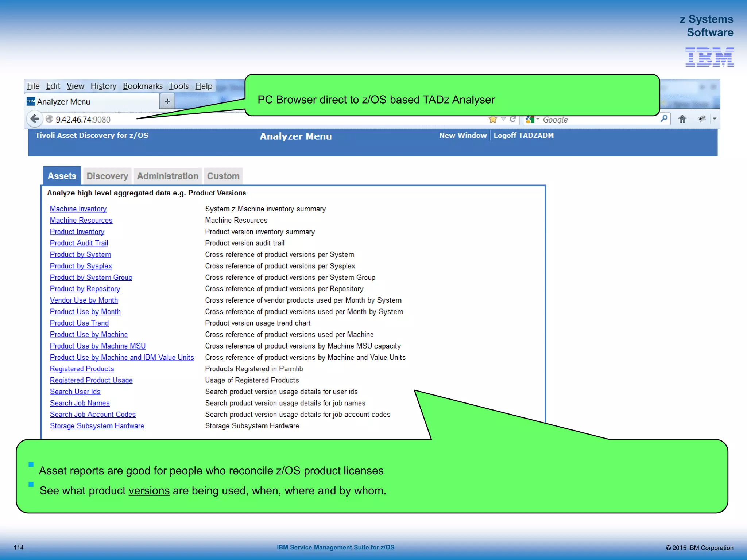747x560 pixels.
Task: Switch to the Discovery tab
Action: 107,176
